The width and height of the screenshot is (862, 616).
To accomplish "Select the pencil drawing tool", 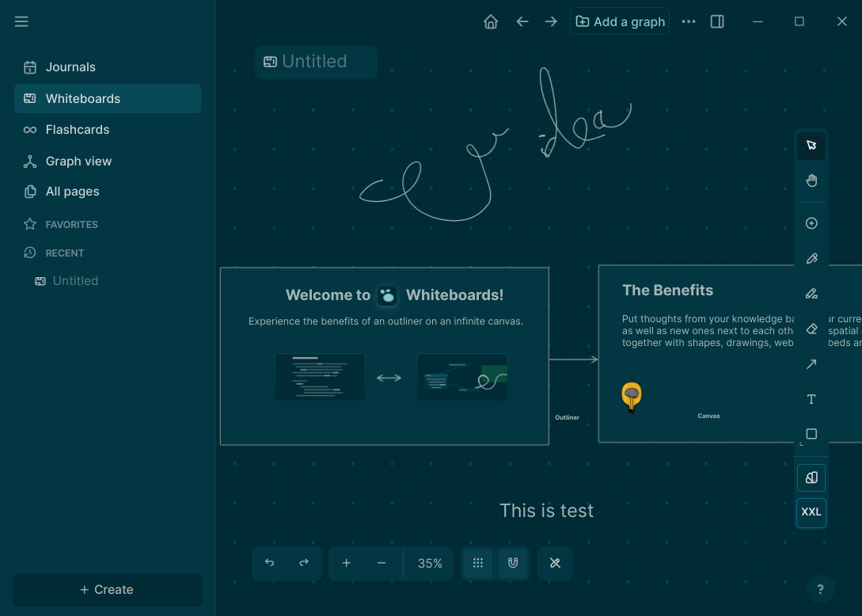I will [x=811, y=258].
